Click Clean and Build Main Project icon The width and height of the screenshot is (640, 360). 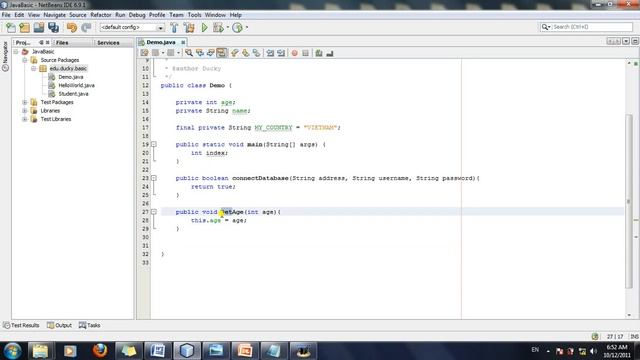pyautogui.click(x=189, y=27)
